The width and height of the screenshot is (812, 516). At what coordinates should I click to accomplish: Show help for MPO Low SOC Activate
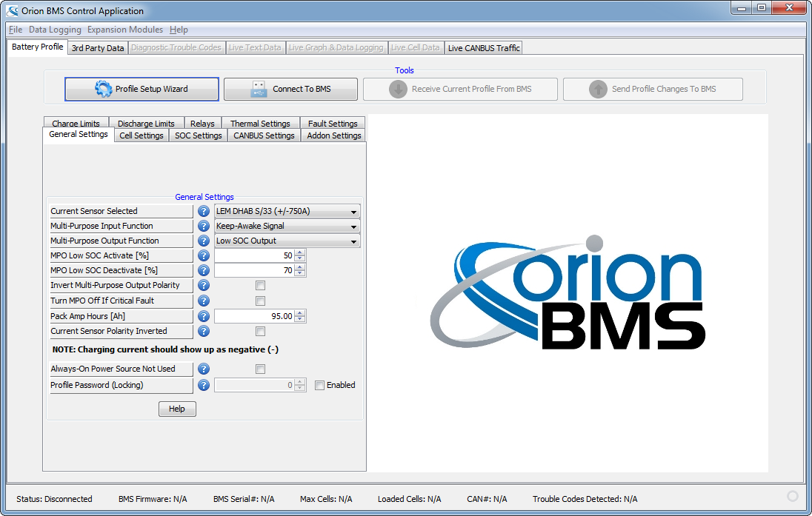[204, 255]
